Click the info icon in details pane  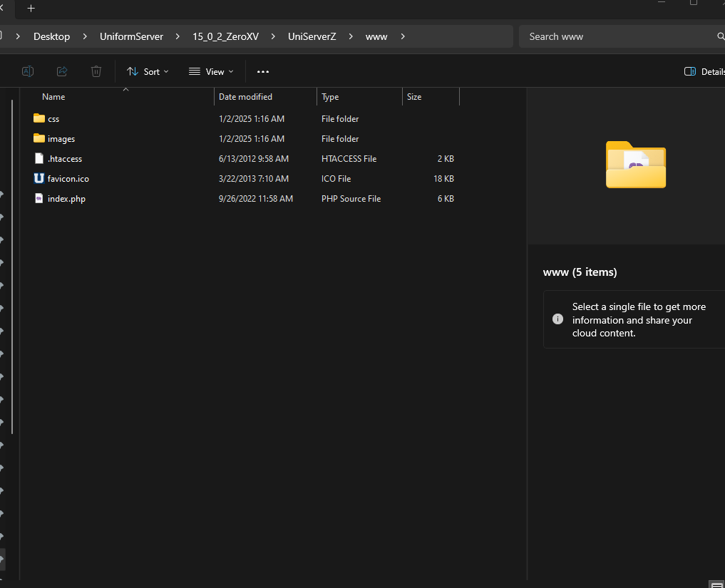(x=557, y=319)
